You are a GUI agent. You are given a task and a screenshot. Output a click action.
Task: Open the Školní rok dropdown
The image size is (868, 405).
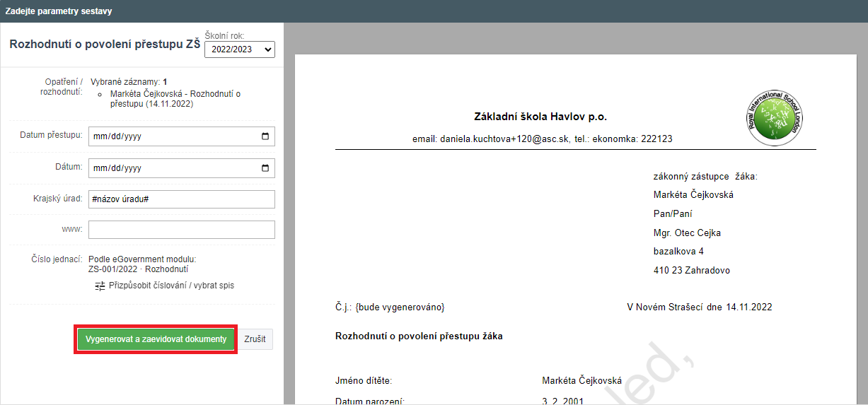[x=239, y=49]
